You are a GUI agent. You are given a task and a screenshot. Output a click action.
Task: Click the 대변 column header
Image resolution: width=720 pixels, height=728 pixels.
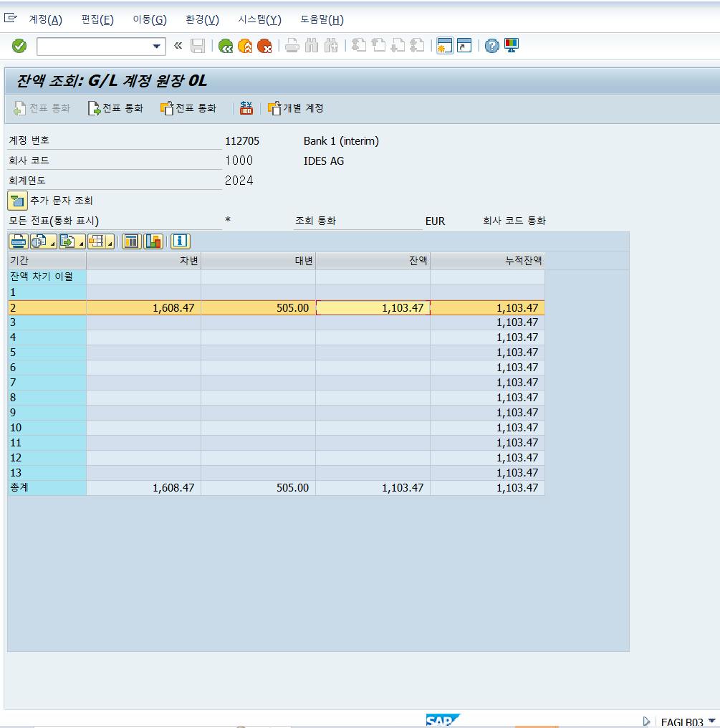point(258,261)
